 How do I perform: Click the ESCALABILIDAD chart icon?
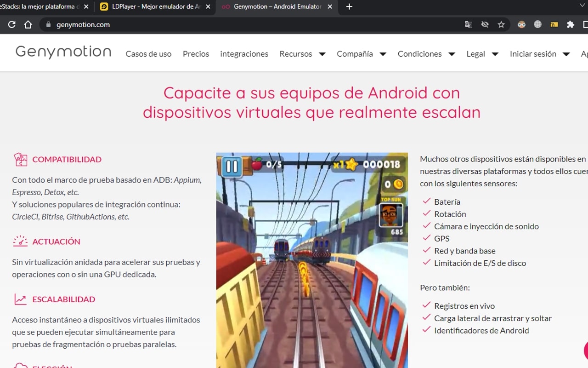point(19,299)
